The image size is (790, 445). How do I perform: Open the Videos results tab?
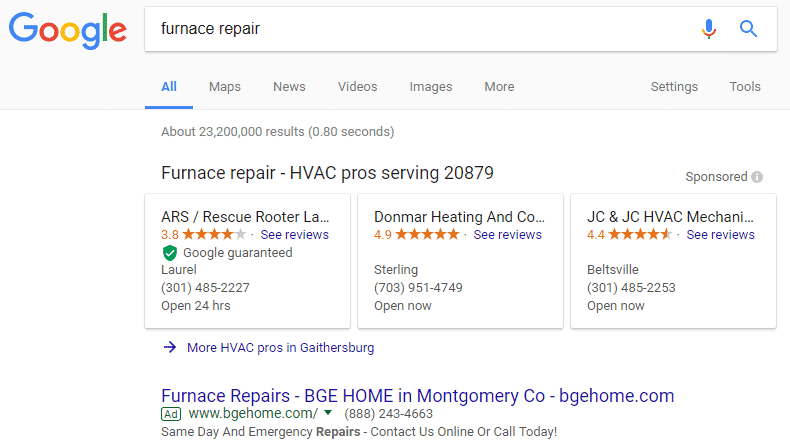tap(357, 87)
